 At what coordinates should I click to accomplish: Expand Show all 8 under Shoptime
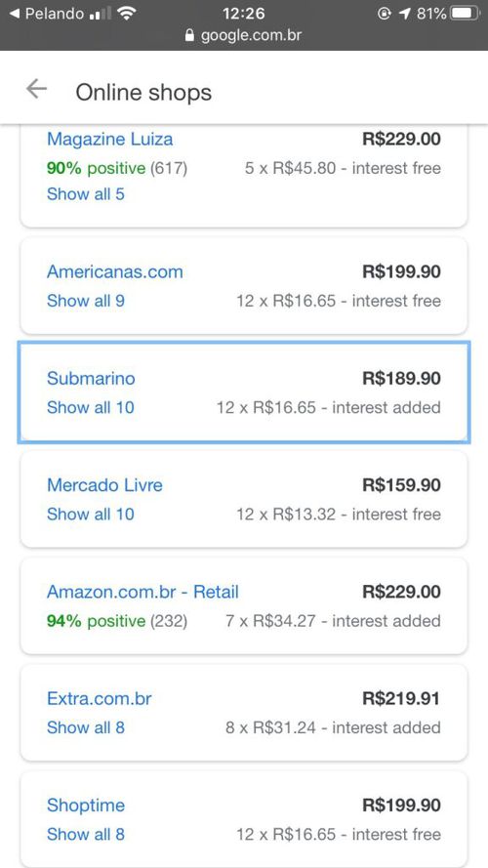(86, 834)
